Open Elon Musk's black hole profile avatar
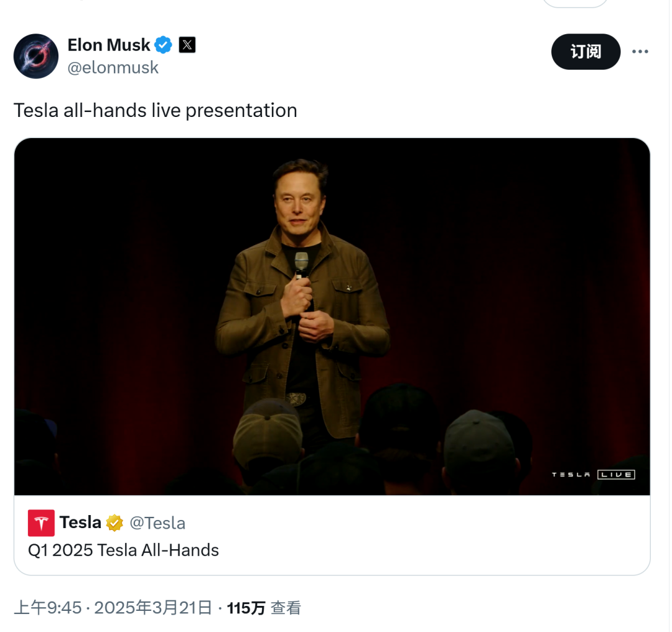 [x=36, y=56]
